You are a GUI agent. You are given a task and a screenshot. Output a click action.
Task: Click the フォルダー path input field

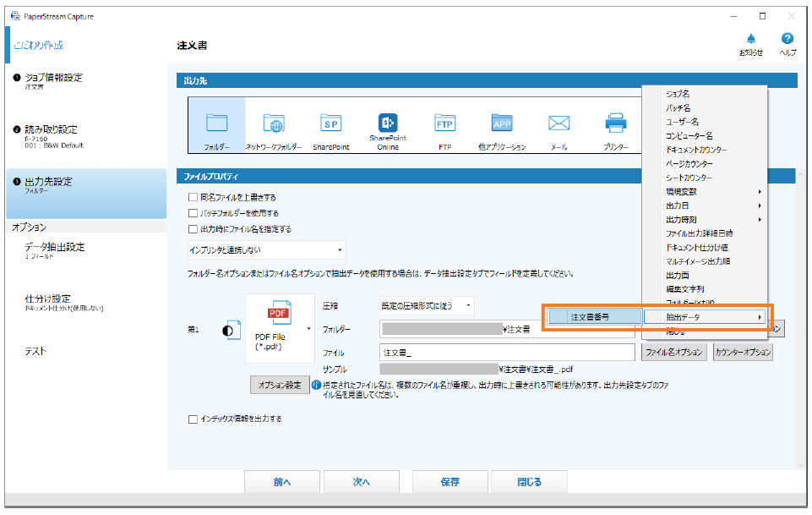(x=507, y=330)
